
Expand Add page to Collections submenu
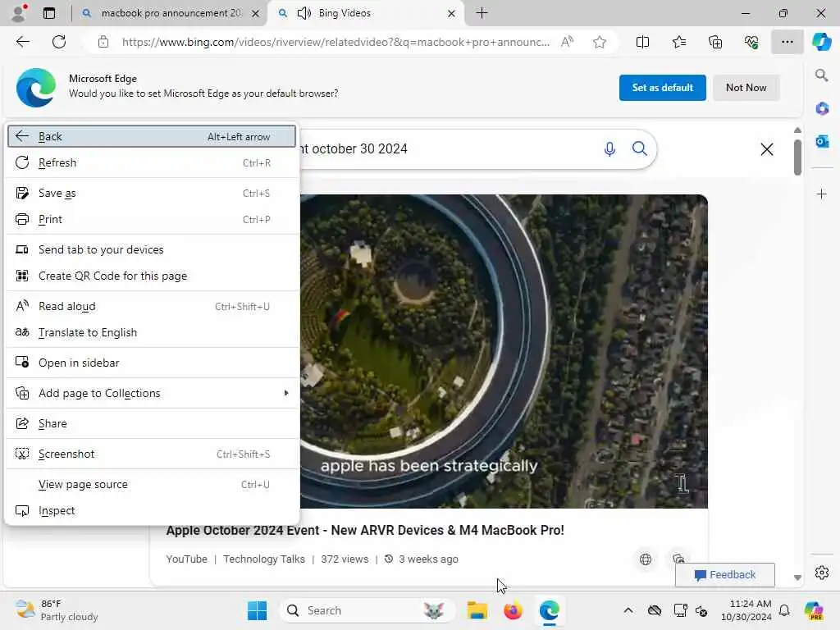pos(152,393)
